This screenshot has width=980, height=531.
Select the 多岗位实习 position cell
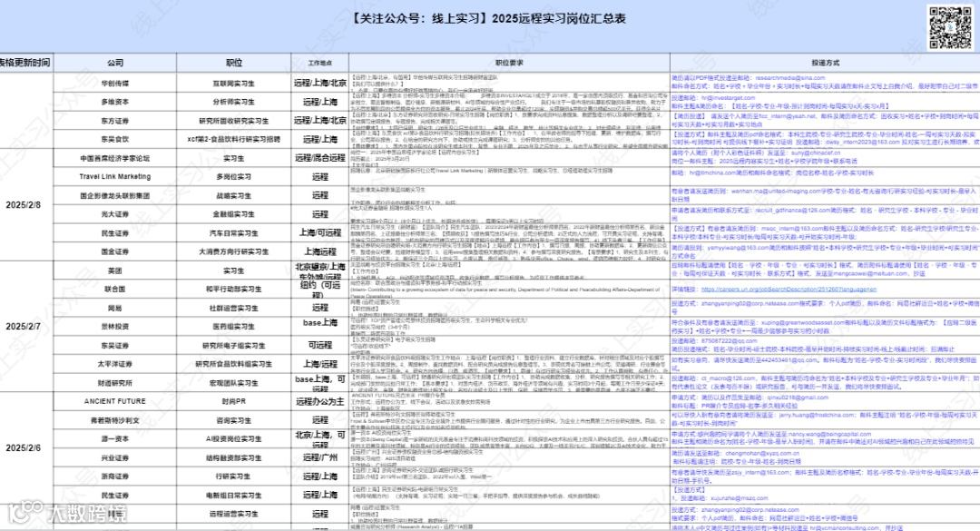click(234, 176)
